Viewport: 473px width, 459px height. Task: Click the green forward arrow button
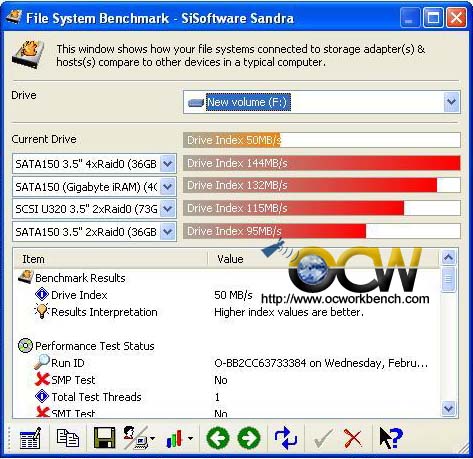[249, 438]
